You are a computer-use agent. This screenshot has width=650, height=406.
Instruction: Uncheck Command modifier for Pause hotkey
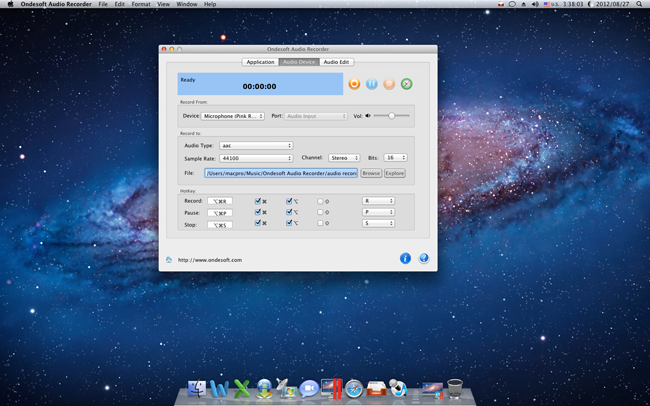click(258, 212)
